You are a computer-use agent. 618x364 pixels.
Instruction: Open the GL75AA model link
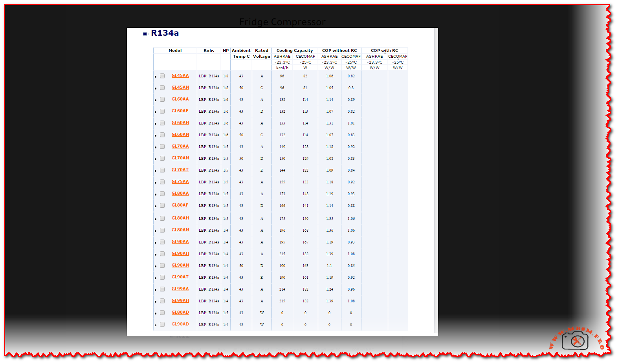(180, 182)
